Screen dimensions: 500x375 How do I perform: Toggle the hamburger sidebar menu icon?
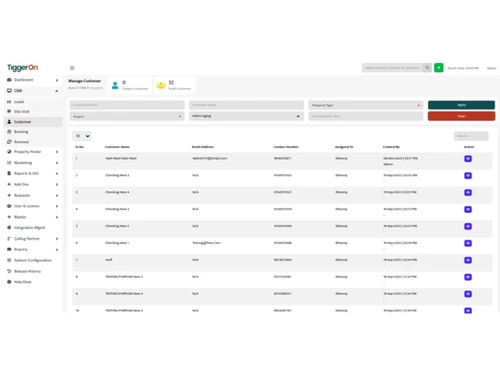click(x=72, y=68)
